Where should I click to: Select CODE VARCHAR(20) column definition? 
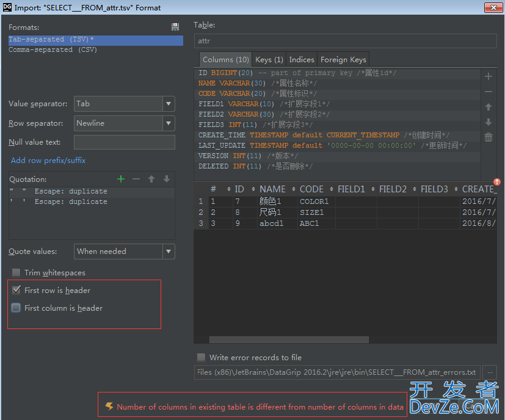click(x=338, y=94)
